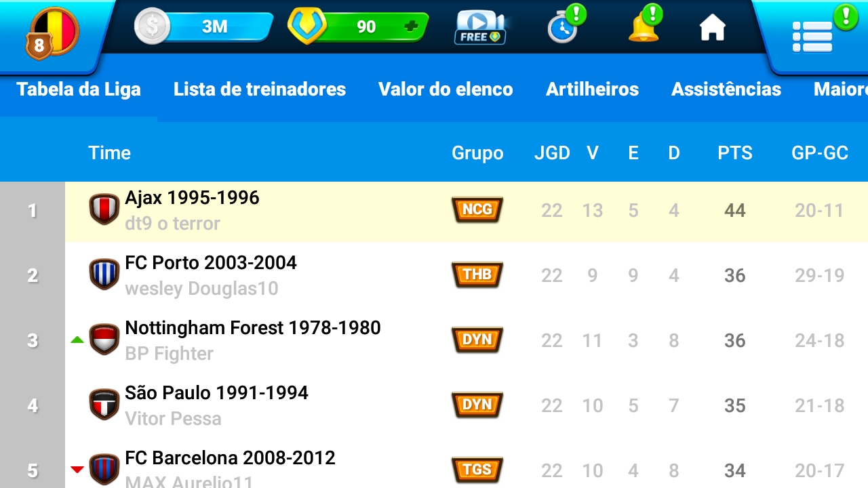
Task: Select the Tabela da Liga tab
Action: tap(79, 89)
